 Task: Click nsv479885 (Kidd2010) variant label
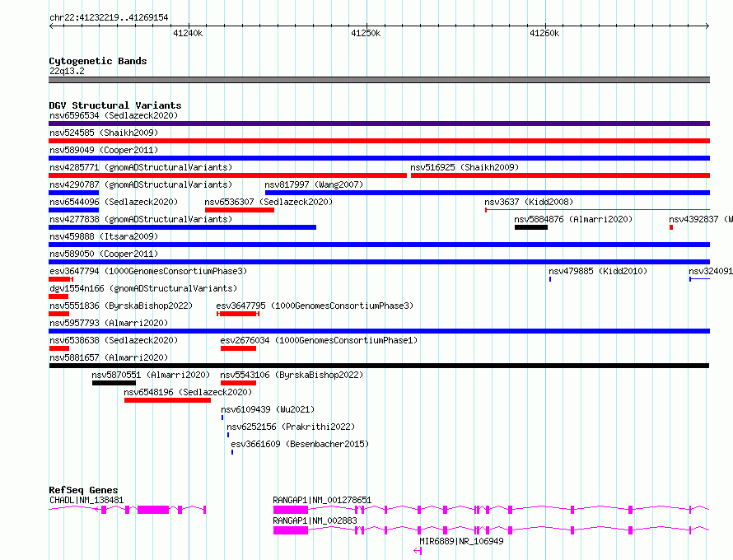(x=598, y=271)
